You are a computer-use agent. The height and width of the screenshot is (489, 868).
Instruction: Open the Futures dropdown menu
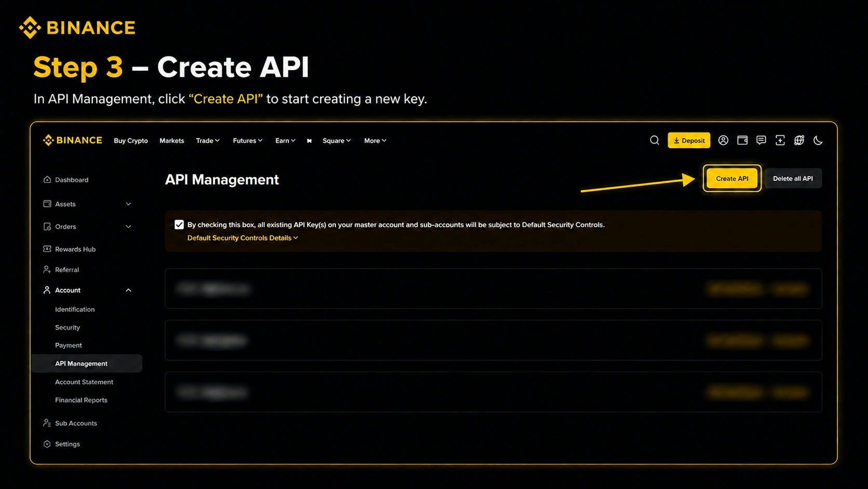248,141
